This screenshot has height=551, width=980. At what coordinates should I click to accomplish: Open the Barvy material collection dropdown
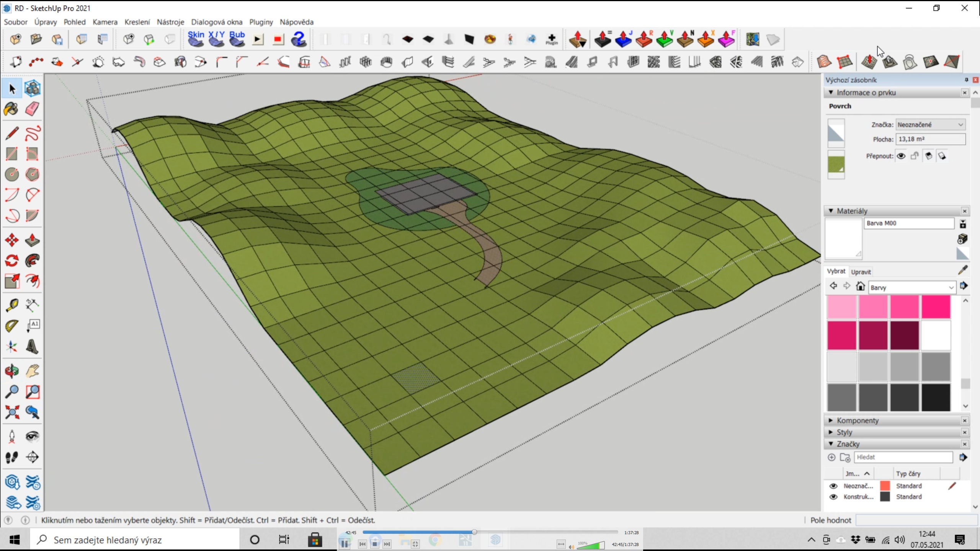[x=912, y=288]
